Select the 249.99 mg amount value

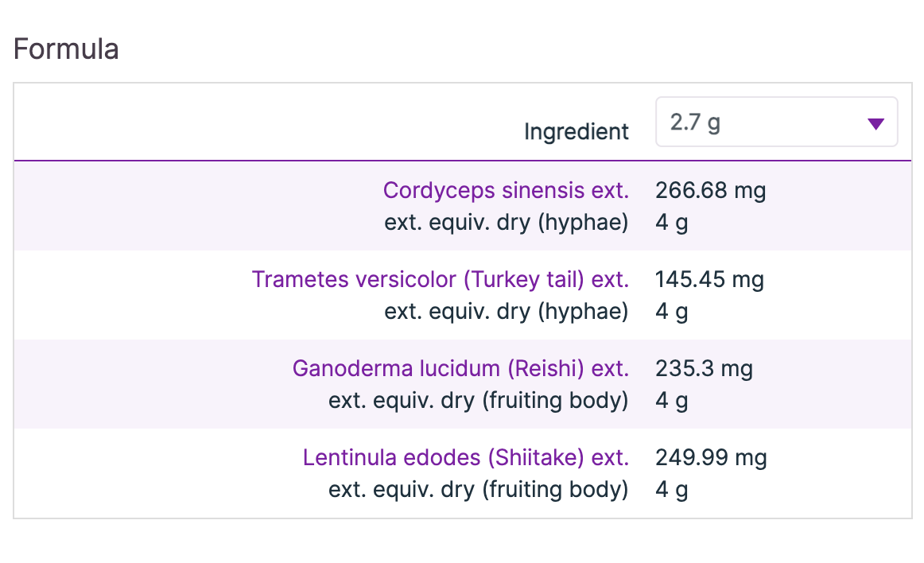coord(710,458)
